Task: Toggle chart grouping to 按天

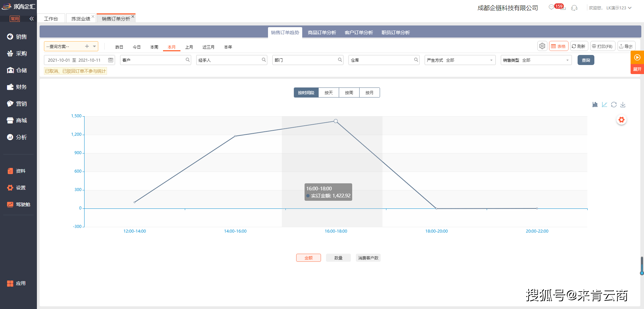Action: point(328,92)
